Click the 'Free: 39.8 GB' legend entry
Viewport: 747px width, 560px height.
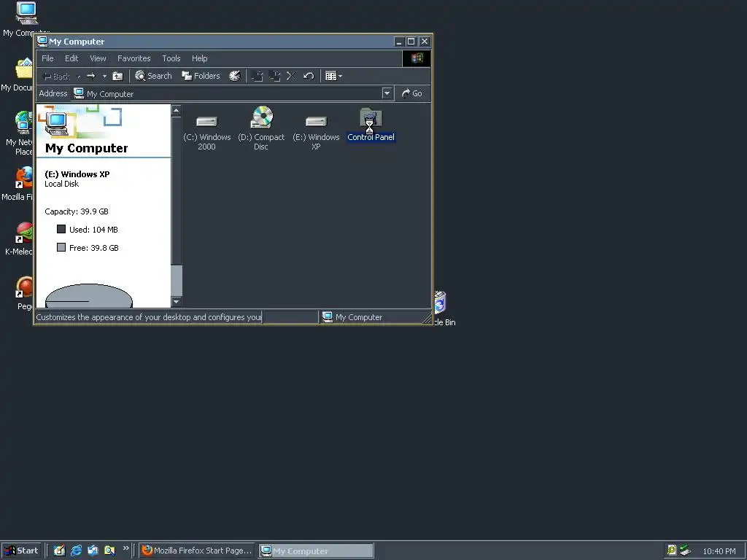pyautogui.click(x=88, y=248)
